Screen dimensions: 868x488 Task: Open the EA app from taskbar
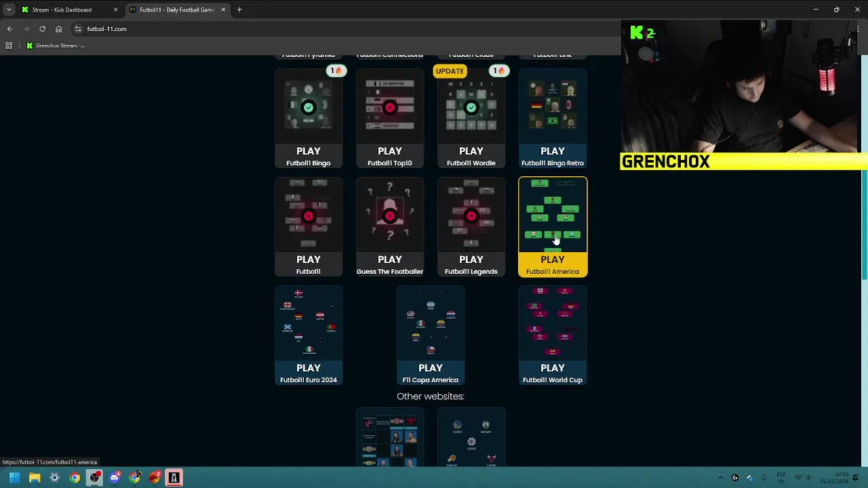[155, 478]
